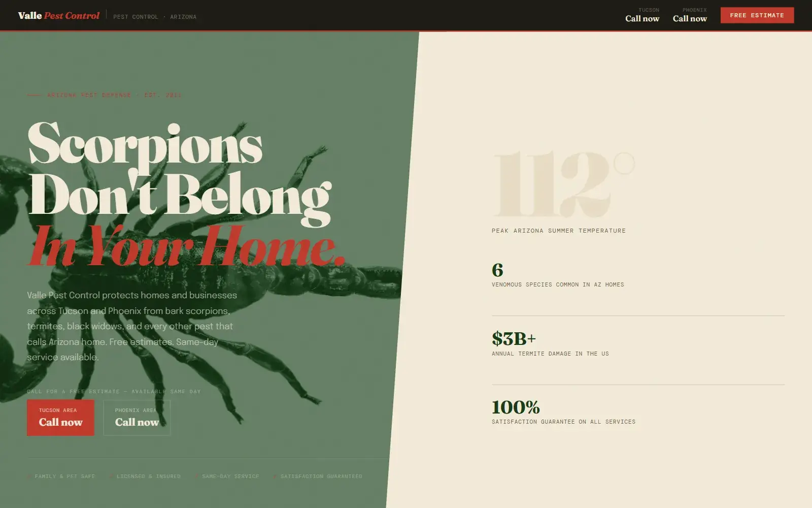Click the Family & Pet Safe badge
Viewport: 812px width, 508px height.
click(61, 477)
